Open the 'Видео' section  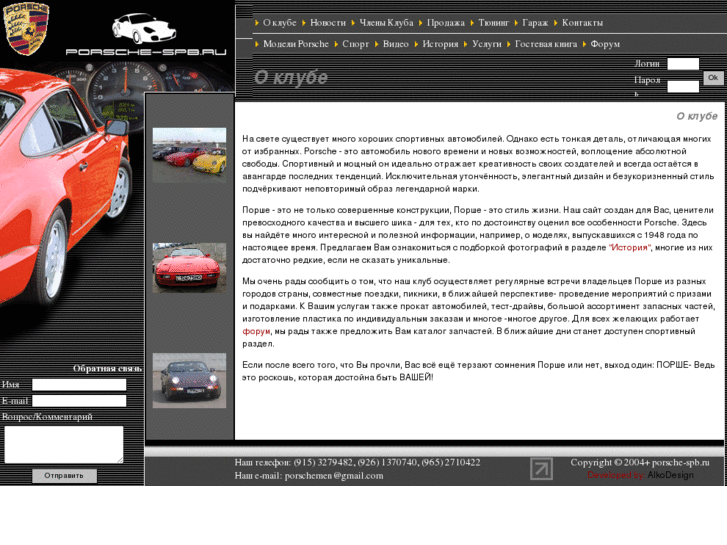(x=395, y=44)
